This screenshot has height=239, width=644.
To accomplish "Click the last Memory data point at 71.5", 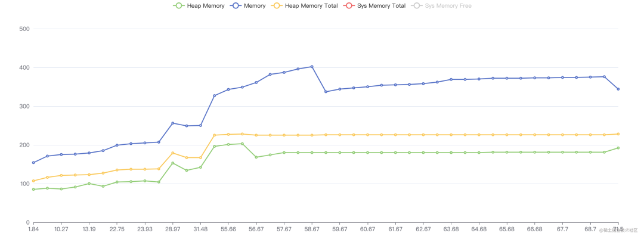I will pos(618,89).
